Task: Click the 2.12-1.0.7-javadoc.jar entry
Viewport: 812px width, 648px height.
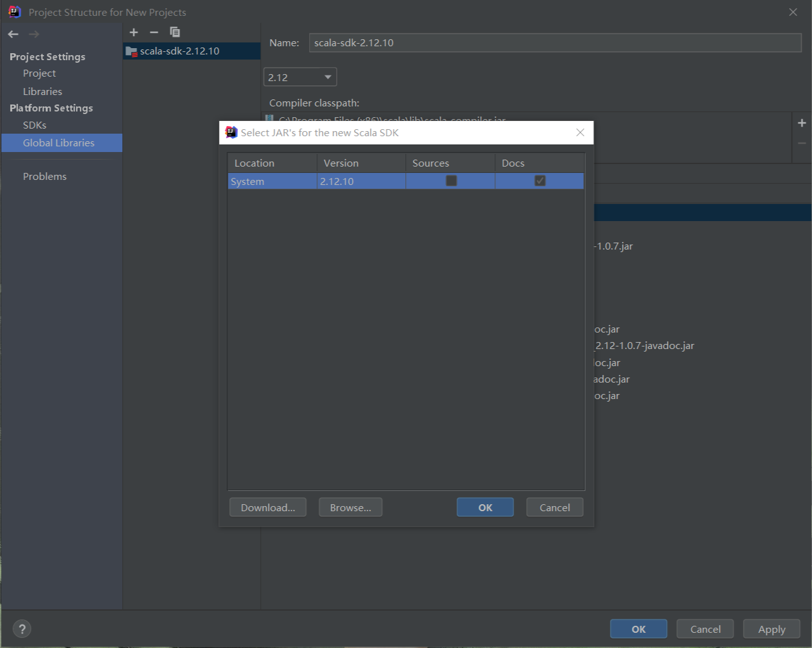Action: [x=644, y=346]
